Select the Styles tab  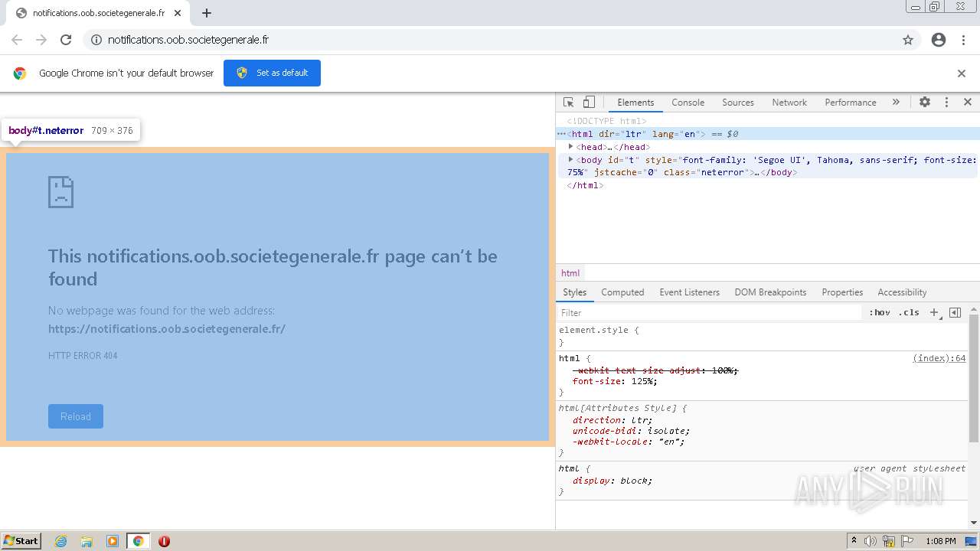[574, 292]
